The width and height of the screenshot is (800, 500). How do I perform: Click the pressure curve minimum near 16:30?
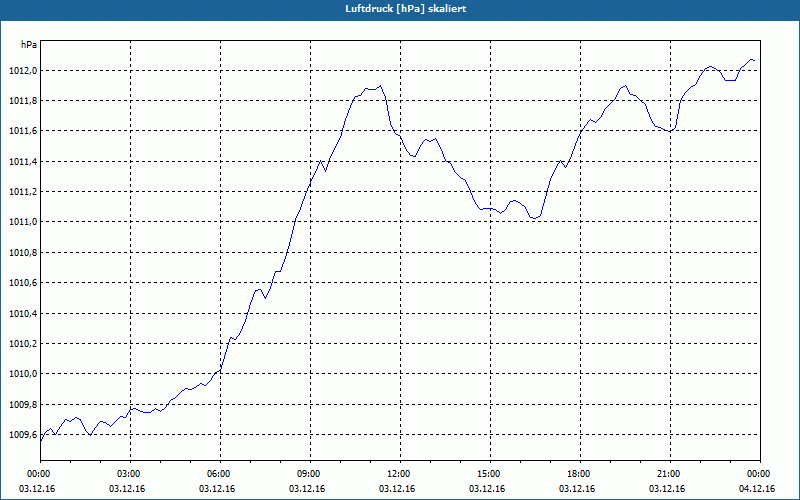pyautogui.click(x=534, y=218)
